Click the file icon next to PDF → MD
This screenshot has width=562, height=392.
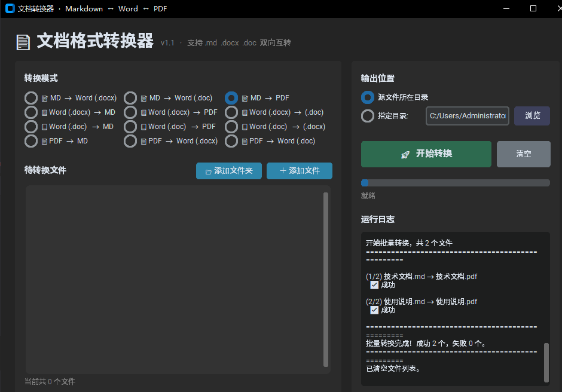point(44,141)
